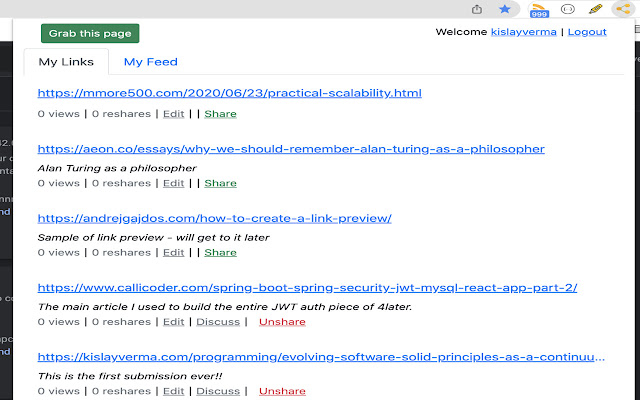Screen dimensions: 640x400
Task: Open the My Feed tab
Action: 150,62
